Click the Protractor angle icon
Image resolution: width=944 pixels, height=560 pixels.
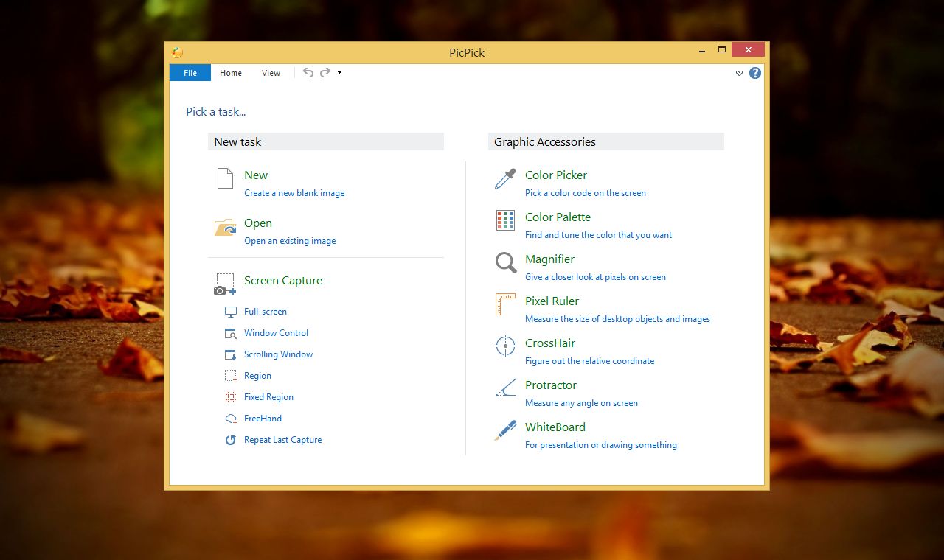point(505,388)
